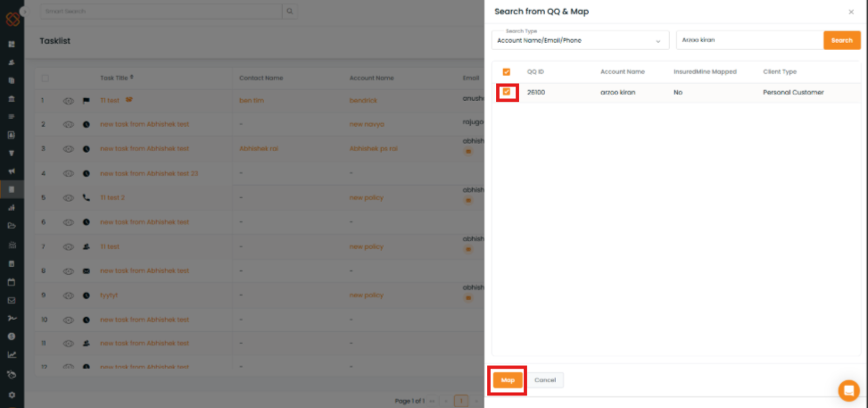The image size is (868, 408).
Task: Click the orange chat support bubble icon
Action: coord(848,390)
